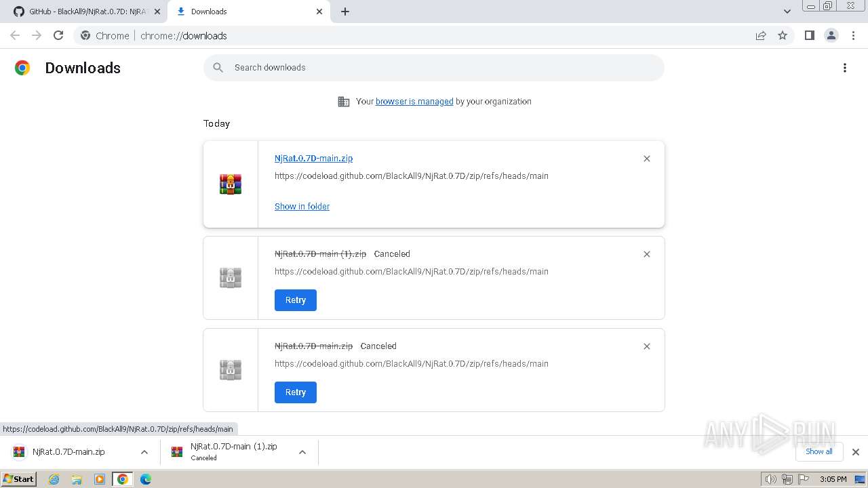
Task: Close the downloads shelf bar
Action: coord(856,452)
